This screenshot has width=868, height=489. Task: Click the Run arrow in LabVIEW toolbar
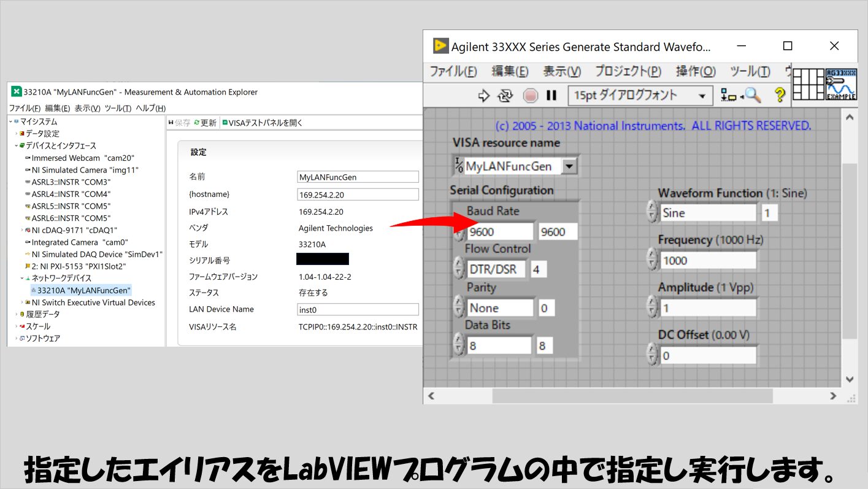tap(484, 95)
